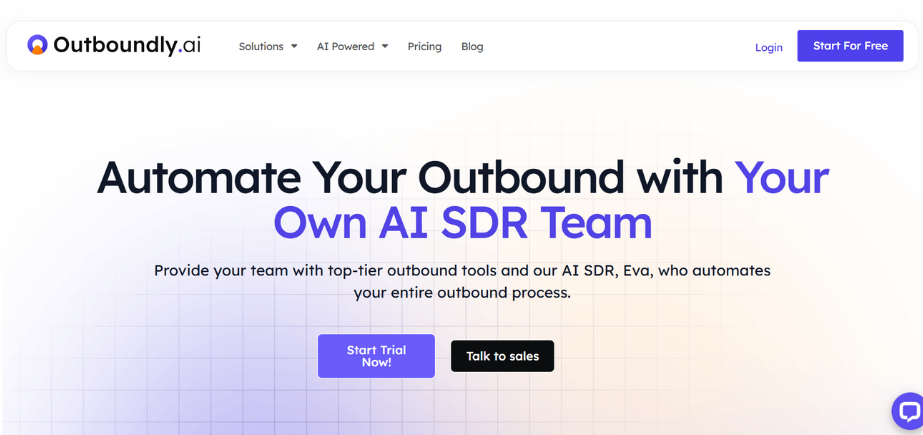This screenshot has width=923, height=435.
Task: Open the chat widget bubble icon
Action: (909, 411)
